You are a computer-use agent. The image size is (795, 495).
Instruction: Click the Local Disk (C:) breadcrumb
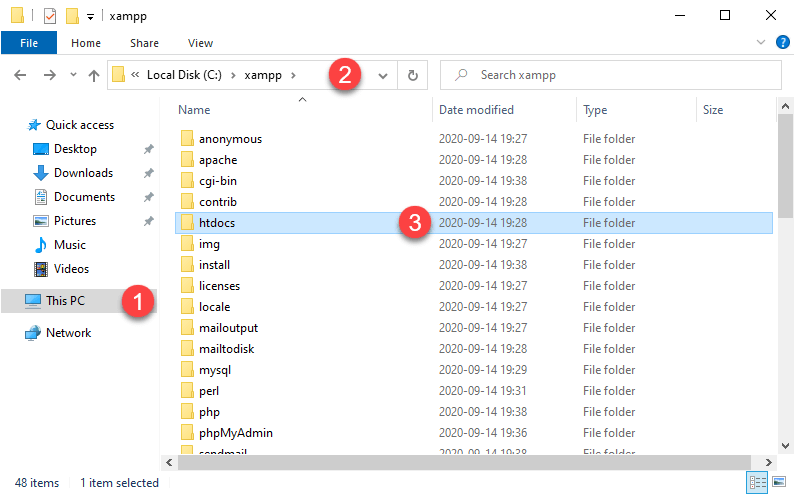coord(184,75)
